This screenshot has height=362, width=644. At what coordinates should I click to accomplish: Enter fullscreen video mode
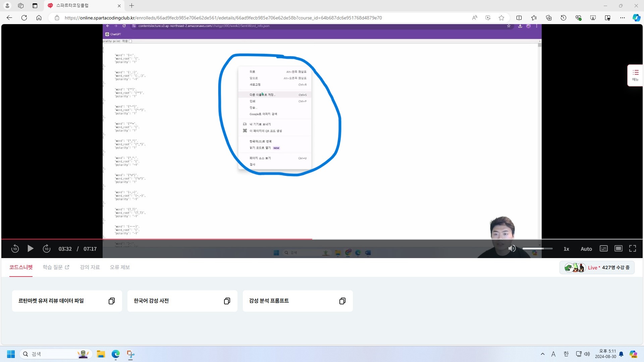tap(633, 248)
